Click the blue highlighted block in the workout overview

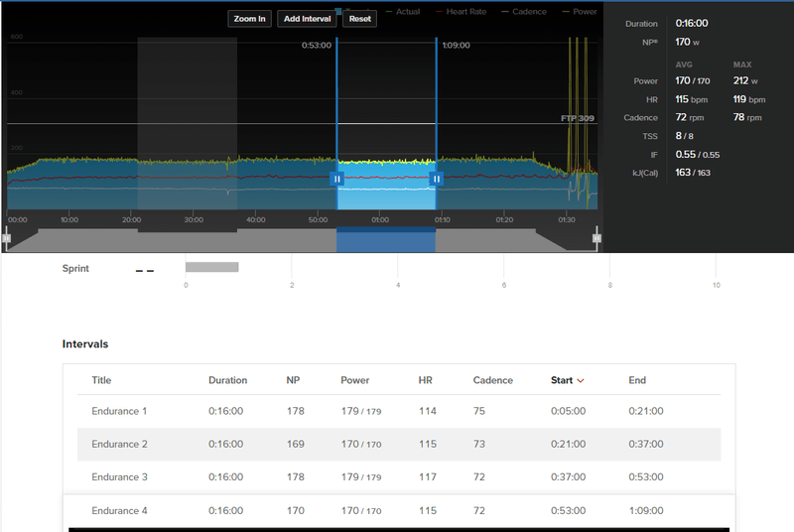(x=386, y=240)
